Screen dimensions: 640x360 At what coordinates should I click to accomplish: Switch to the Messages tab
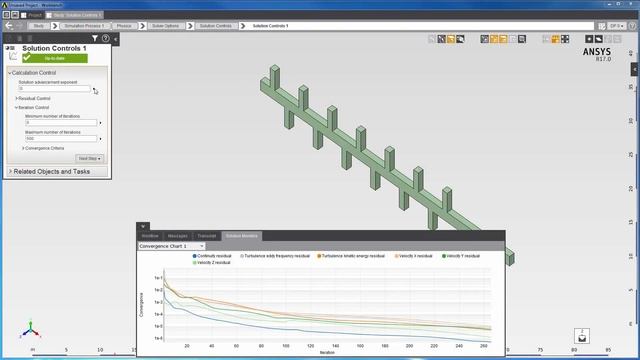point(178,236)
